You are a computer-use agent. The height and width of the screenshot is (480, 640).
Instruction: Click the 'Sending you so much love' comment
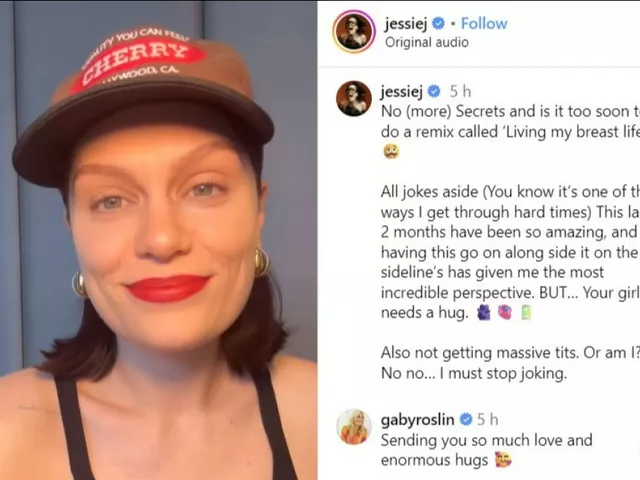487,450
